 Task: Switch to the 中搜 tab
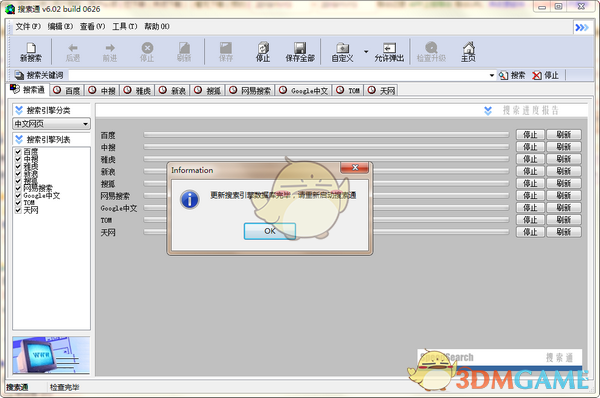(102, 90)
